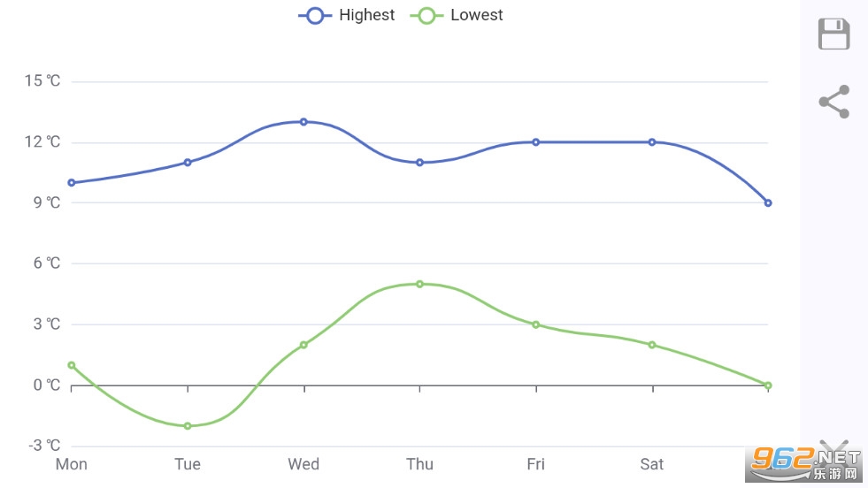Viewport: 868px width, 488px height.
Task: Click the Highest point on Mon
Action: (72, 183)
